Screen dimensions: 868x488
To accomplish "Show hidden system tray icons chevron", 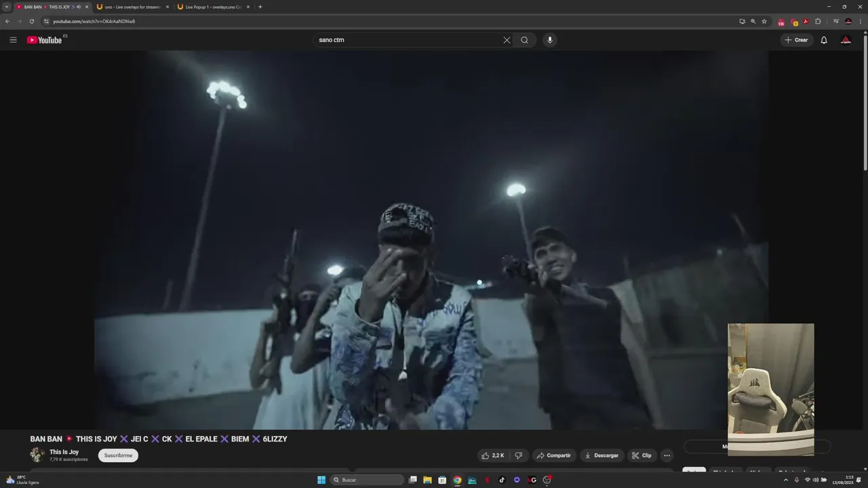I will click(x=786, y=480).
